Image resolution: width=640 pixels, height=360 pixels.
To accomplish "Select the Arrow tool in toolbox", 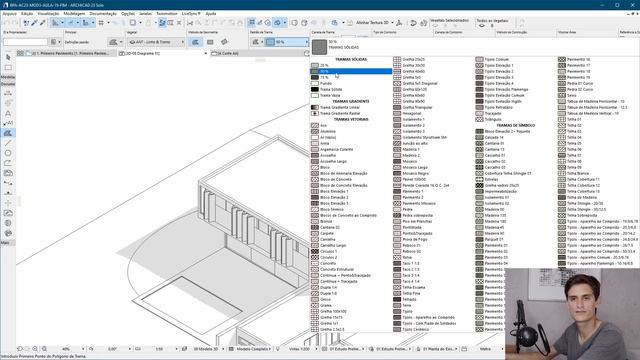I will [x=8, y=58].
